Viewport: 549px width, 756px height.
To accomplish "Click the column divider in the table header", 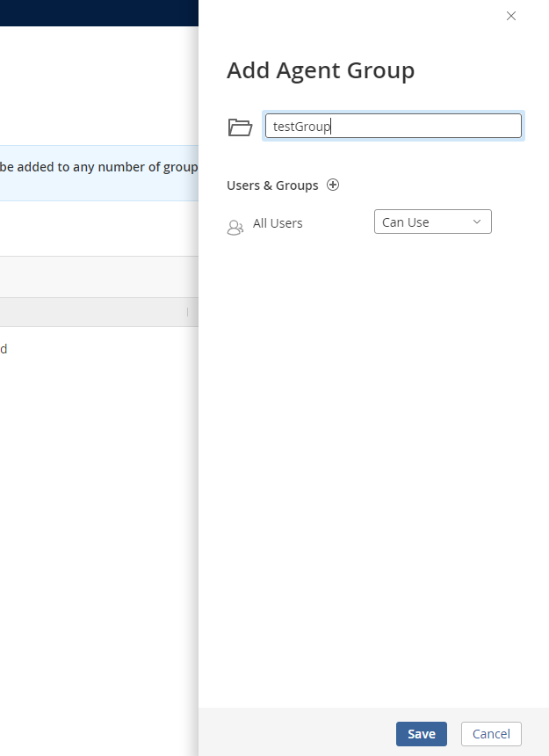I will [187, 312].
